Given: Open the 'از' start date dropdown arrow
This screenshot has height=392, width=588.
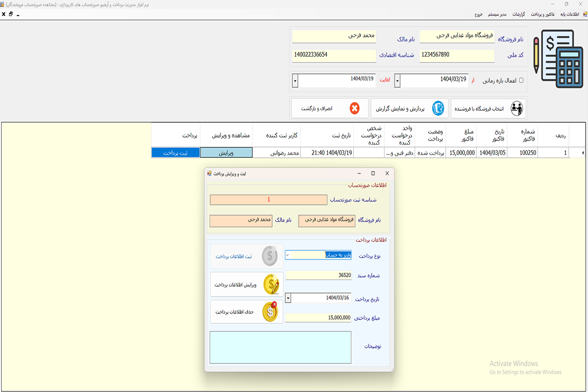Looking at the screenshot, I should click(398, 80).
